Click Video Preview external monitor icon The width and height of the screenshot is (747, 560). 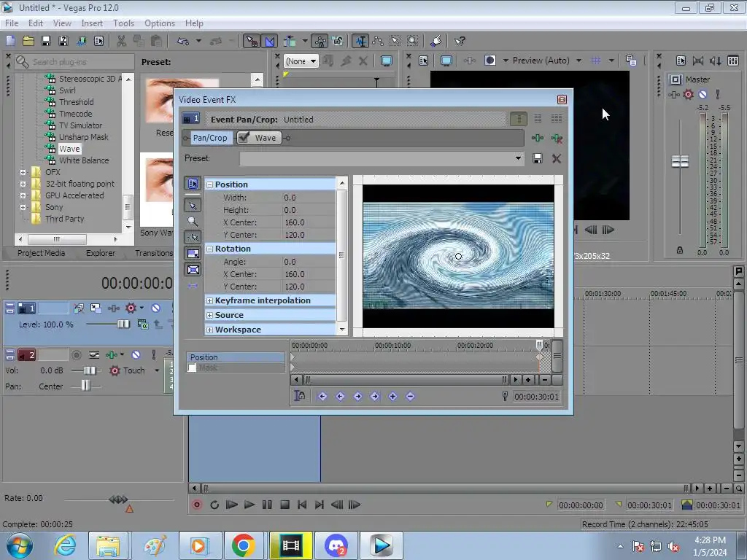(446, 61)
